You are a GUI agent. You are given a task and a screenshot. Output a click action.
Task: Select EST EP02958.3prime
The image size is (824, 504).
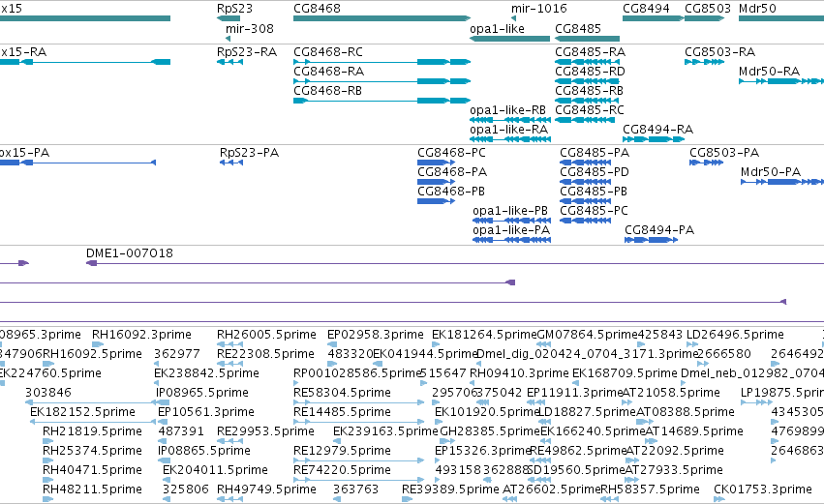[376, 335]
